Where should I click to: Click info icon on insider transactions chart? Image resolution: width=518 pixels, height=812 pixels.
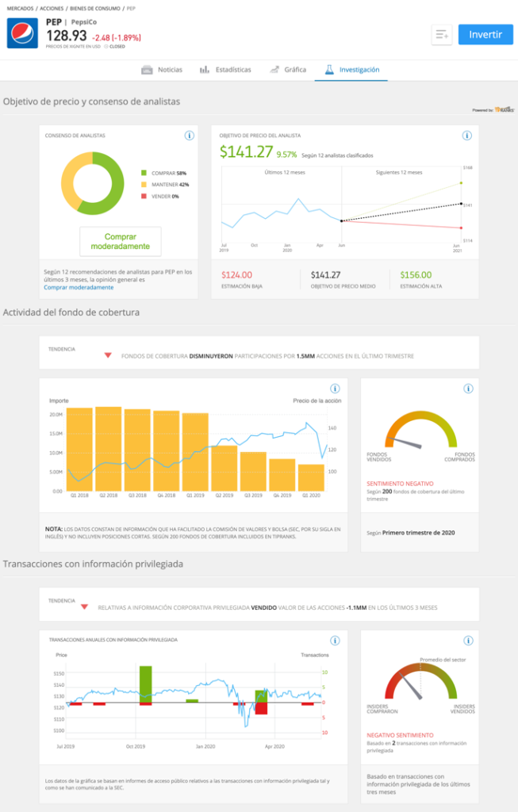click(x=335, y=641)
